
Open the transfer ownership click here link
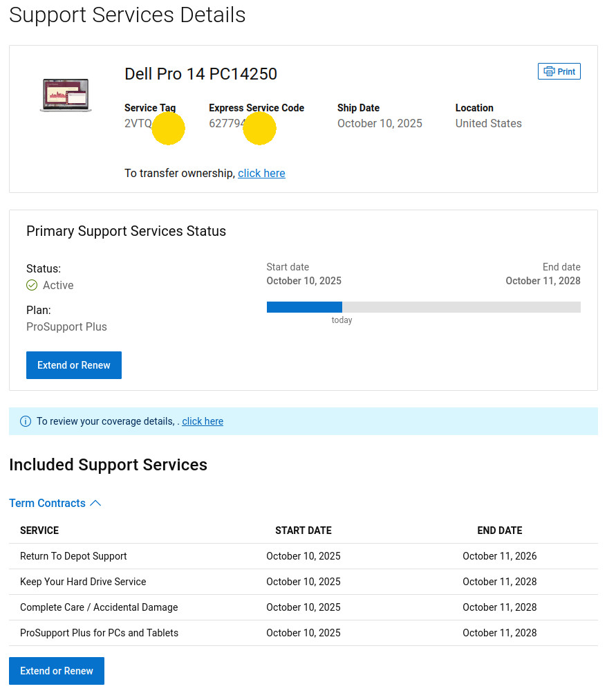coord(261,173)
